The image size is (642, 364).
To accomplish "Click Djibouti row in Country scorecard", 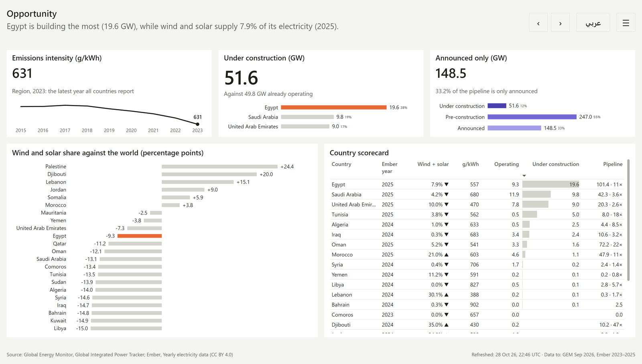I will tap(477, 325).
